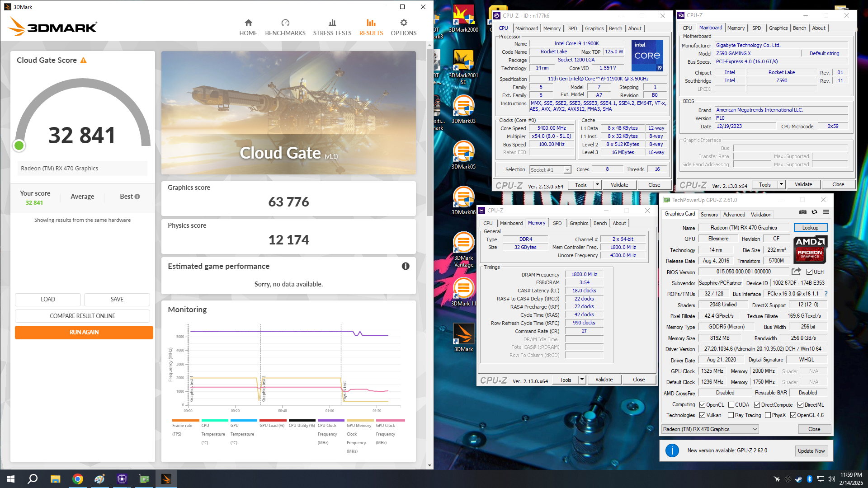The width and height of the screenshot is (868, 488).
Task: Open the 3DMark 11 desktop shortcut
Action: tap(463, 292)
